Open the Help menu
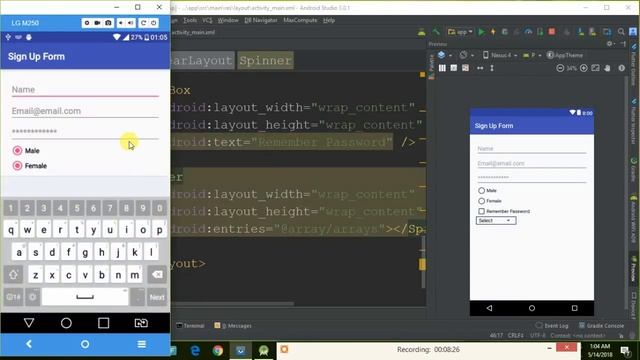Image resolution: width=640 pixels, height=360 pixels. pos(329,20)
